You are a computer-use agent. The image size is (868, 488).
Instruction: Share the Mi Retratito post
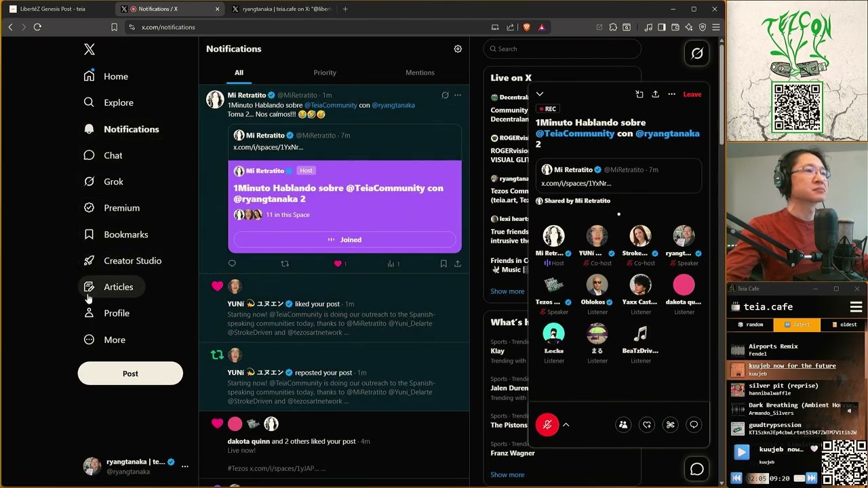click(x=458, y=264)
